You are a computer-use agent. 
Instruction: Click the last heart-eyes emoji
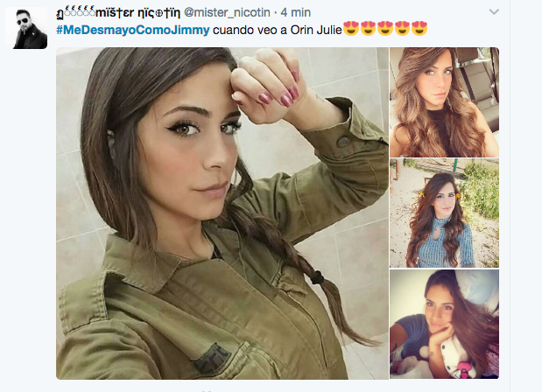(x=419, y=28)
